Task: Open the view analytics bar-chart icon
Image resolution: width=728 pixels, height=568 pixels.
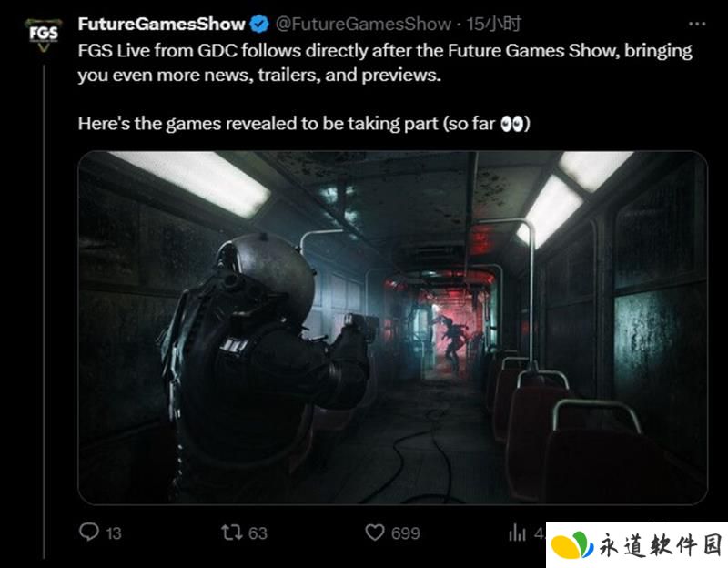Action: pos(517,532)
